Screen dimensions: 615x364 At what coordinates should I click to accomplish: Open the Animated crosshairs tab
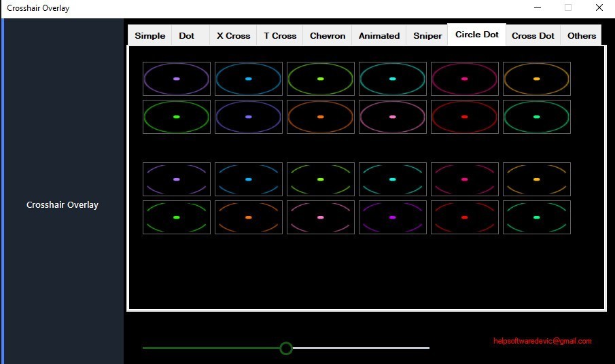click(379, 36)
